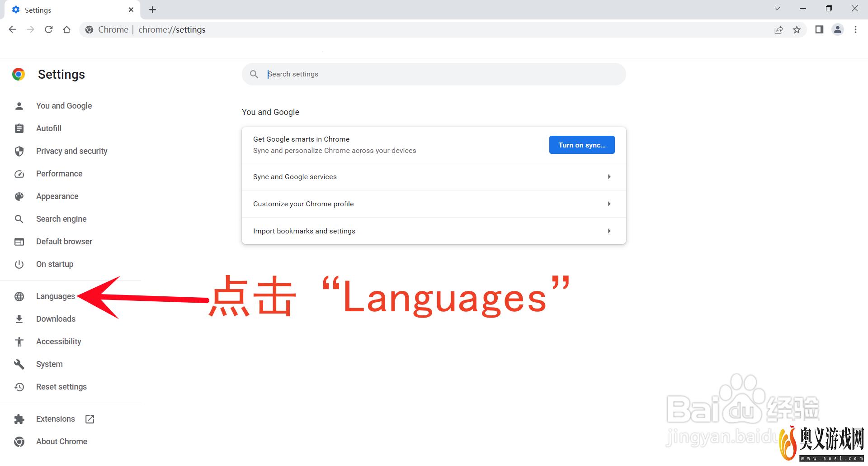This screenshot has height=466, width=868.
Task: Open the profile avatar menu
Action: click(838, 29)
